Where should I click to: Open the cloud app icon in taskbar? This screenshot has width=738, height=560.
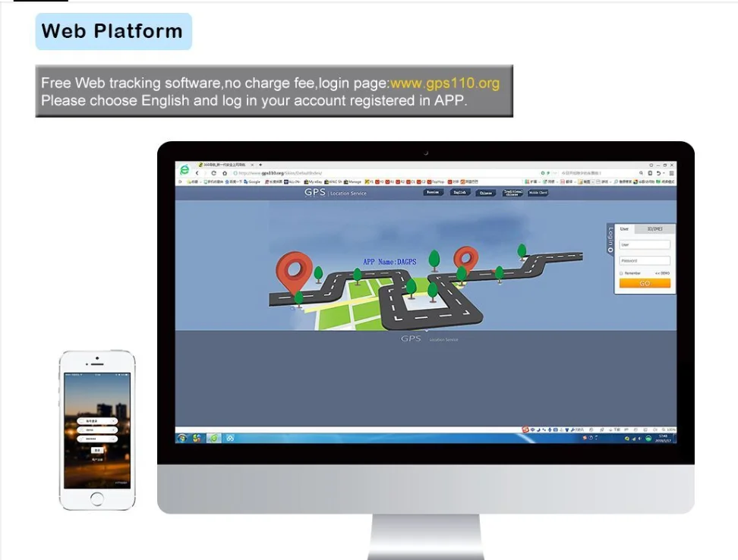[230, 439]
